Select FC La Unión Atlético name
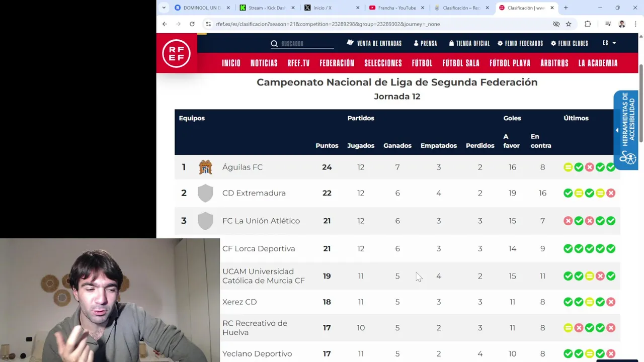Viewport: 644px width, 362px height. click(261, 221)
